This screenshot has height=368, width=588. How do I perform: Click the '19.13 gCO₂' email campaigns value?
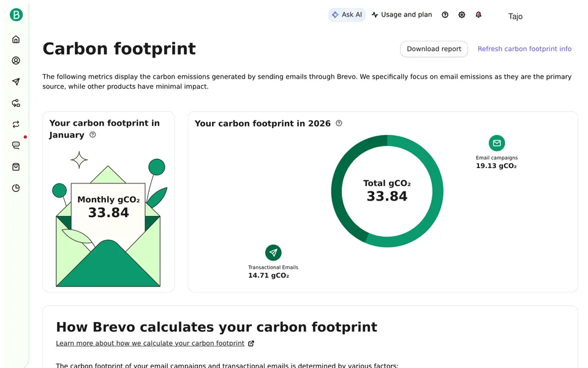(496, 166)
